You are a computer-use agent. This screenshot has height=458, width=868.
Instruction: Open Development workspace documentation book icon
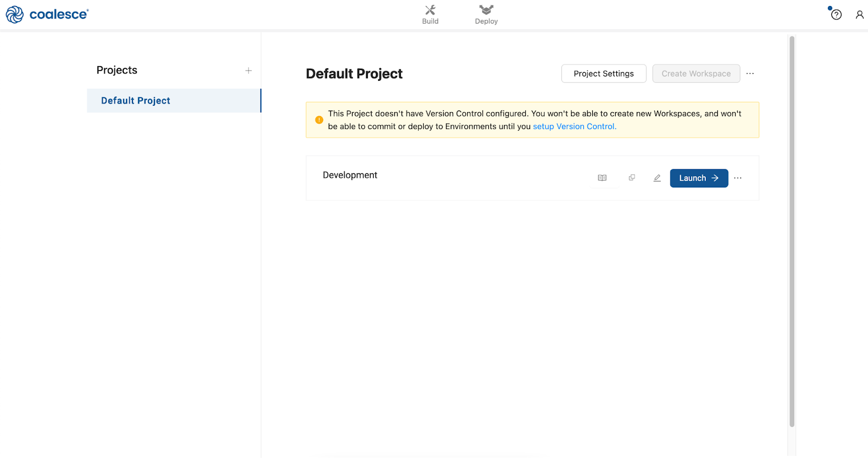(x=602, y=178)
